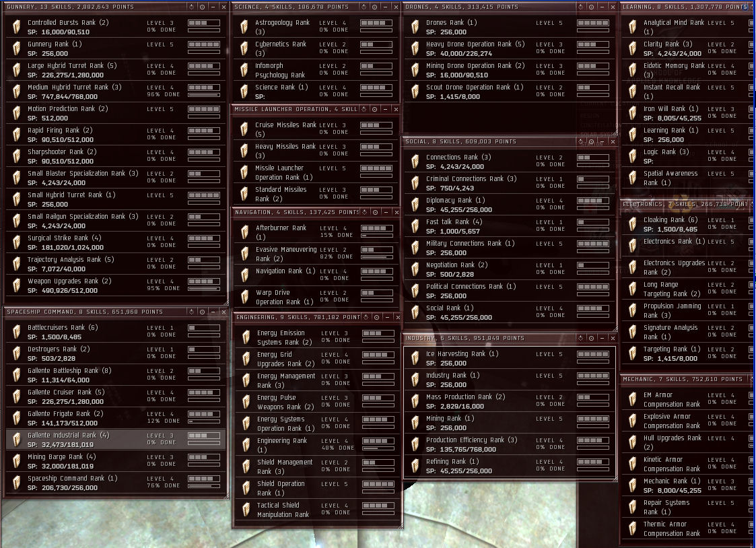Open the Spaceship Command window options star icon
This screenshot has height=548, width=756.
[191, 312]
